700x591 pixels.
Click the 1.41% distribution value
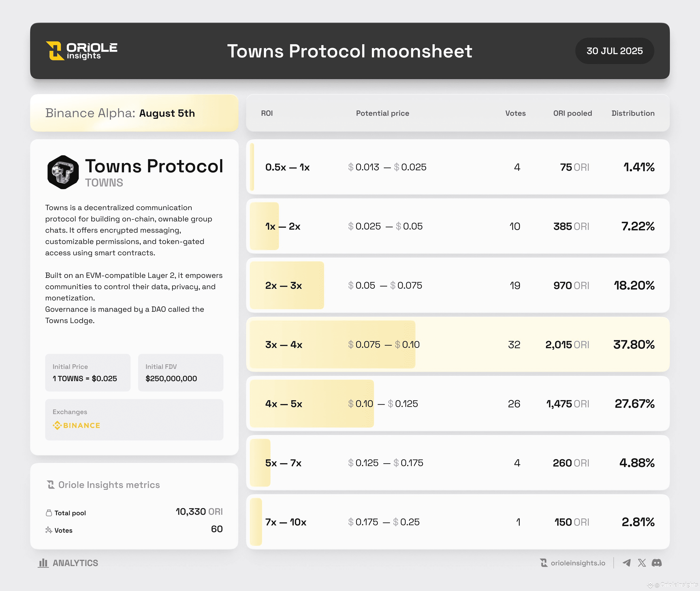coord(639,167)
